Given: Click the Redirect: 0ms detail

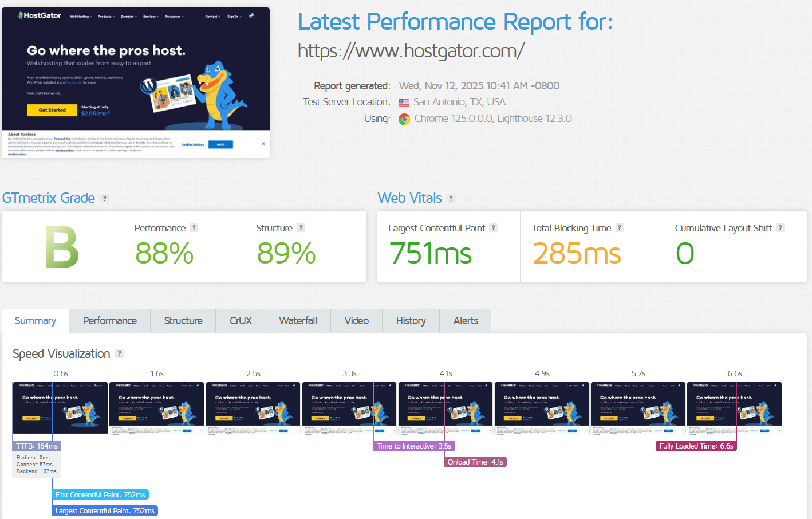Looking at the screenshot, I should 33,458.
